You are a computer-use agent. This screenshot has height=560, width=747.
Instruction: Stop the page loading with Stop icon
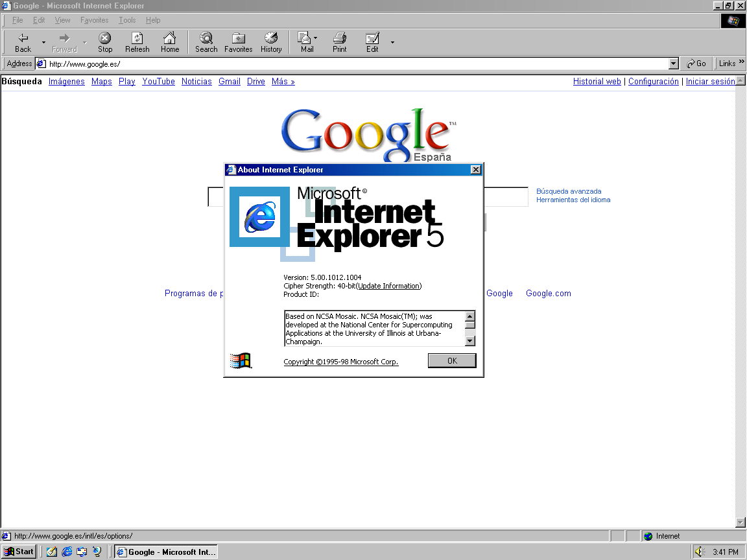click(105, 42)
